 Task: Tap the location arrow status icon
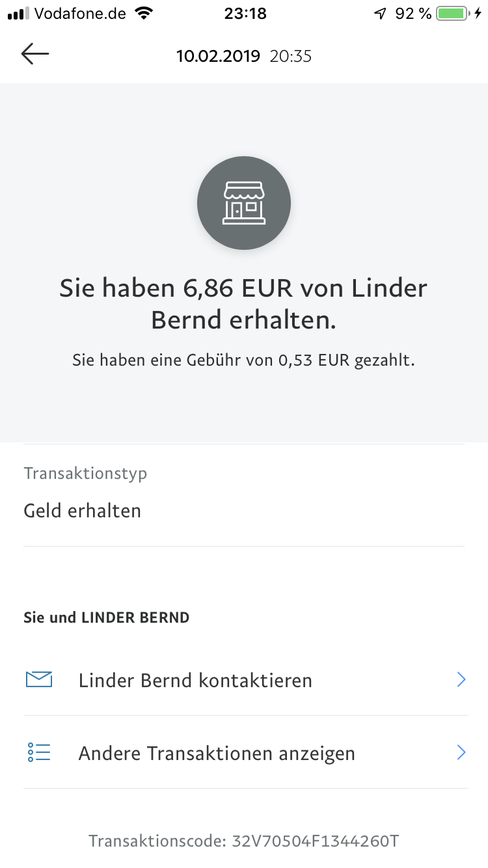click(x=381, y=14)
